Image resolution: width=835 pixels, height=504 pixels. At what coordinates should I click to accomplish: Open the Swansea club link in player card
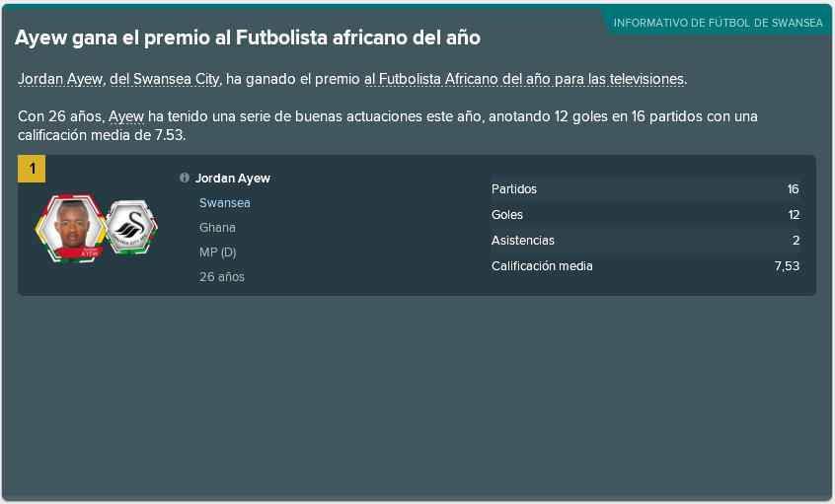coord(225,203)
